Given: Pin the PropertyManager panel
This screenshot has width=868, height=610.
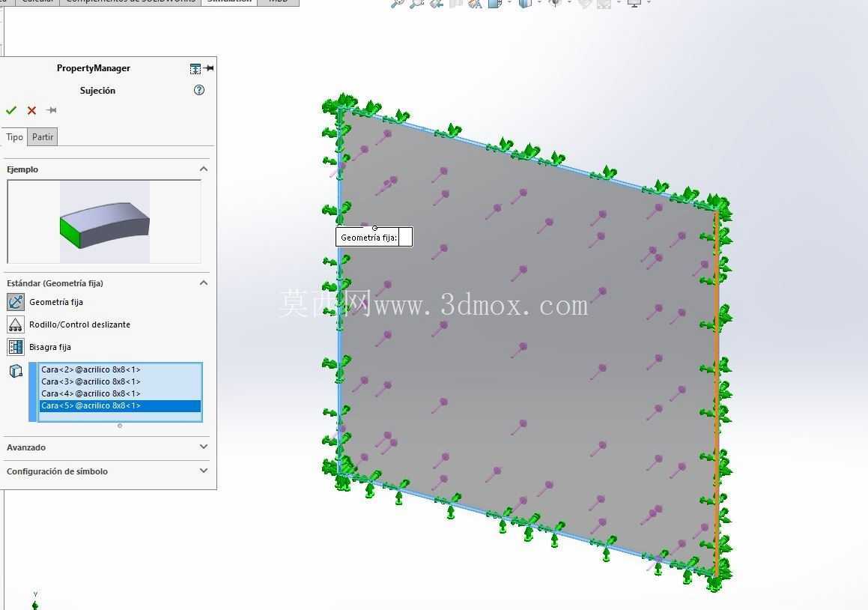Looking at the screenshot, I should tap(209, 68).
